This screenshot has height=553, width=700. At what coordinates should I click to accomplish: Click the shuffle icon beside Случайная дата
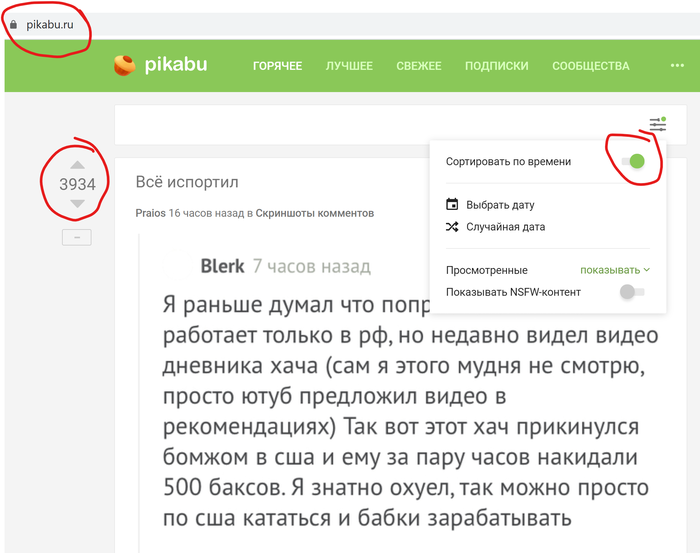pos(452,227)
